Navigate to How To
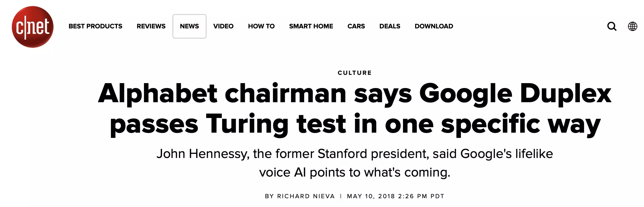The height and width of the screenshot is (207, 644). pos(261,26)
